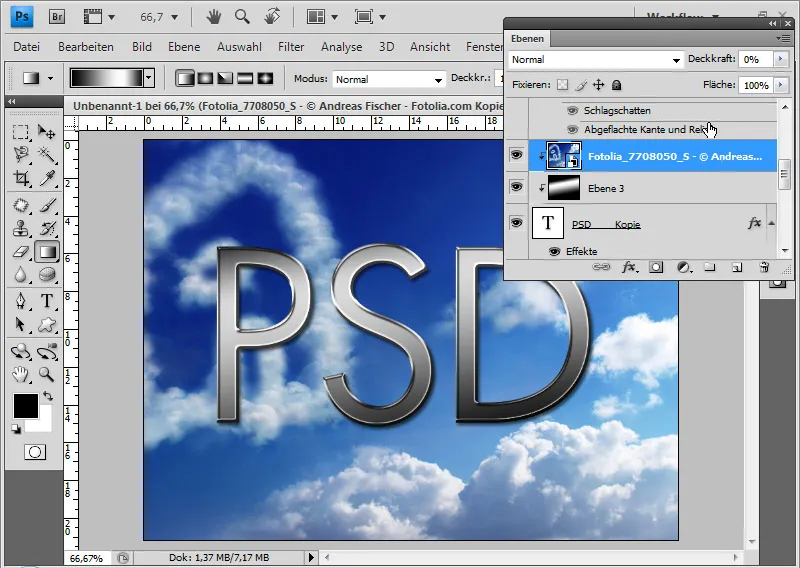800x568 pixels.
Task: Click the gradient preview in options bar
Action: pyautogui.click(x=107, y=78)
